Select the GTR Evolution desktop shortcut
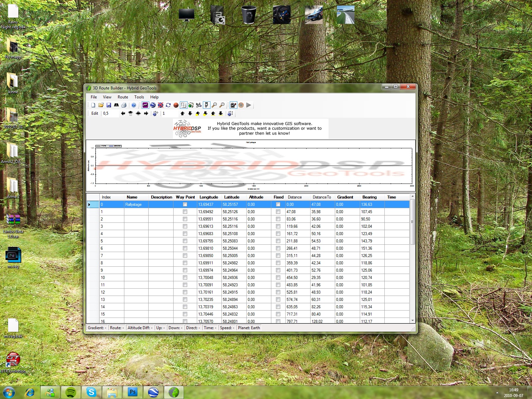The image size is (532, 399). pyautogui.click(x=13, y=362)
